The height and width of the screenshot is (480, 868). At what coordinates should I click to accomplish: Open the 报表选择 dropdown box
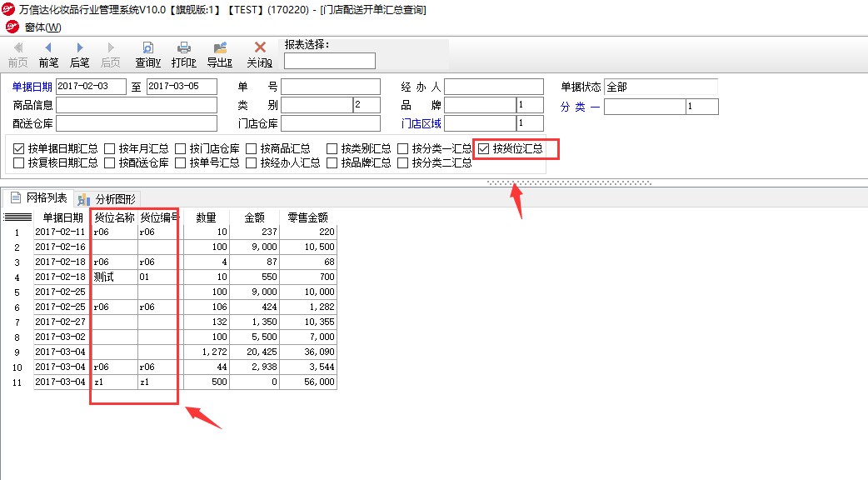(330, 61)
